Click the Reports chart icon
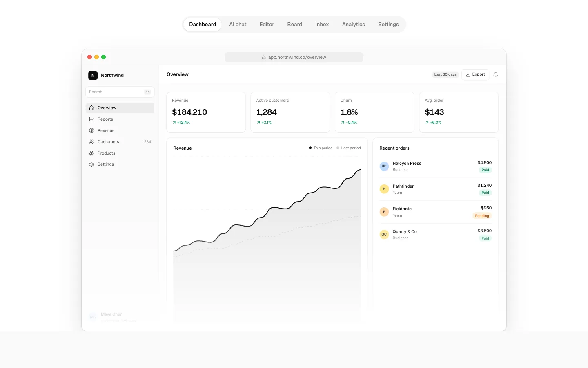 click(x=91, y=119)
